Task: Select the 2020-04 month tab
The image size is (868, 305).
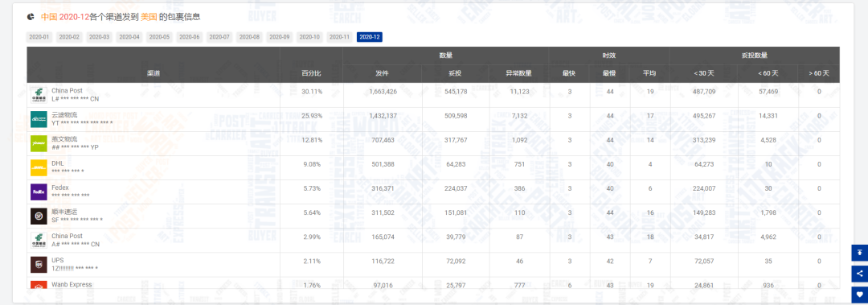Action: [129, 37]
